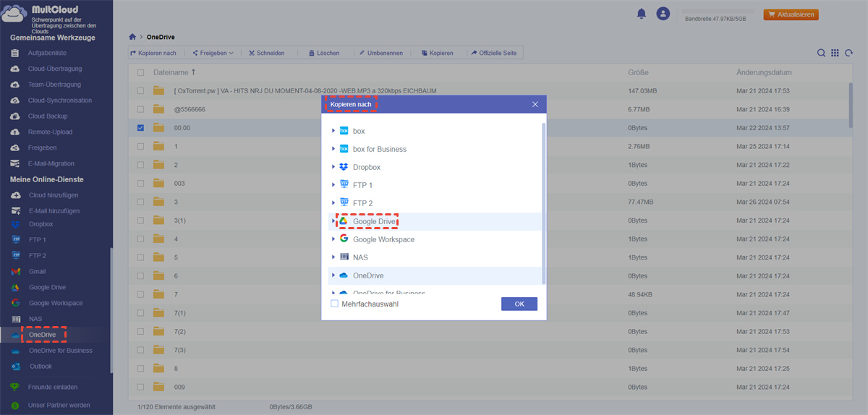Sort by the Größe column header
This screenshot has width=868, height=415.
pyautogui.click(x=638, y=73)
